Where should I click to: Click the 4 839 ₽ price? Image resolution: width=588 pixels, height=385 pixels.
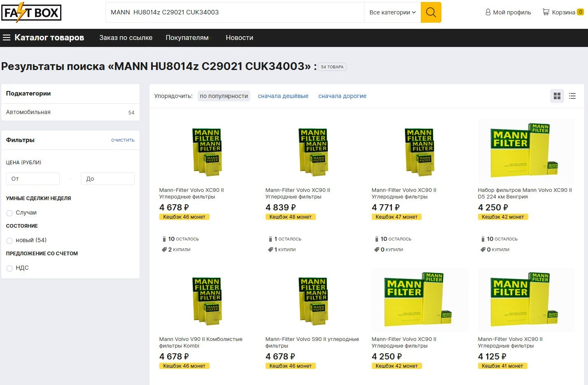tap(281, 208)
